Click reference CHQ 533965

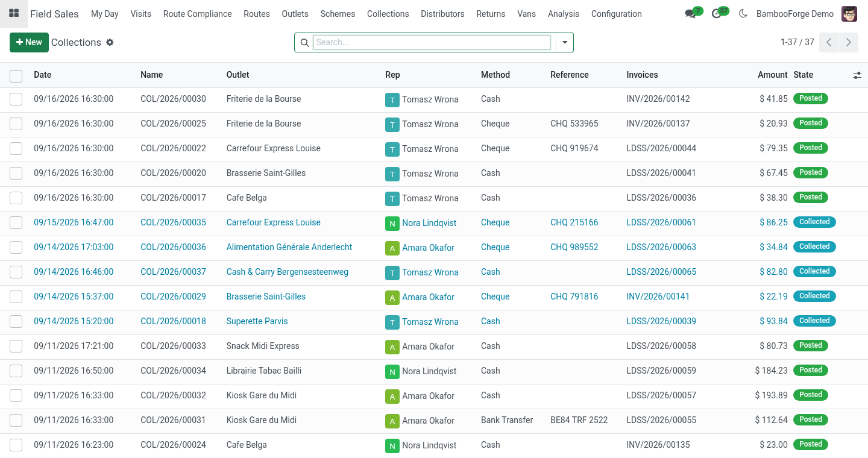574,124
